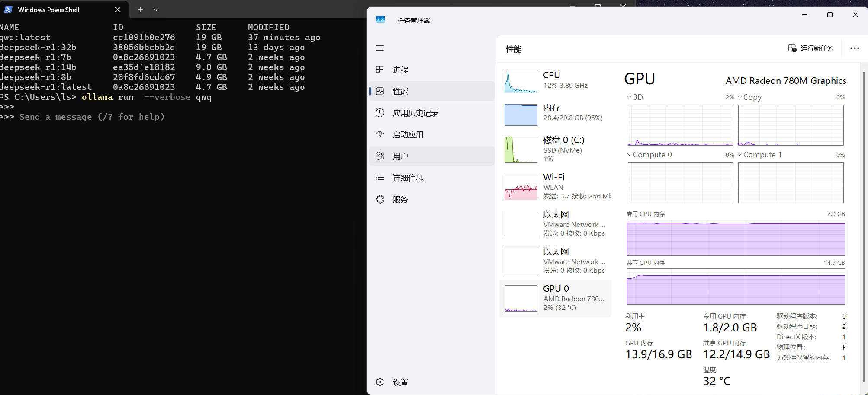The height and width of the screenshot is (395, 868).
Task: Click the deepseek-r1:8b row in terminal
Action: pos(152,77)
